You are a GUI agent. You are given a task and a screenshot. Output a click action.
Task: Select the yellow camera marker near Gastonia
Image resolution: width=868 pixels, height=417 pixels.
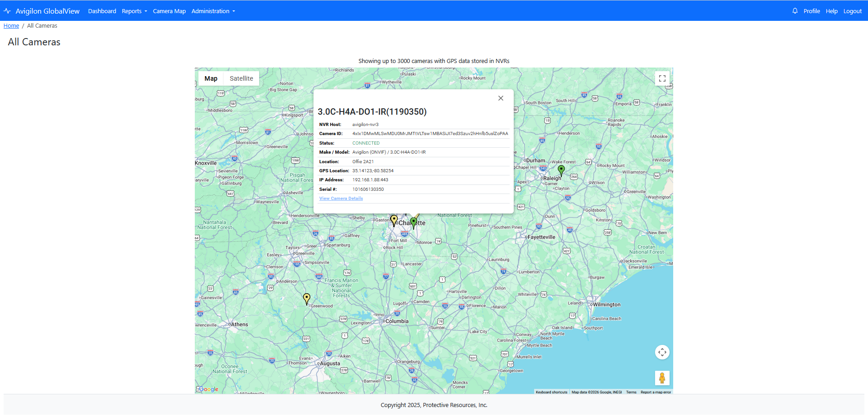click(394, 221)
